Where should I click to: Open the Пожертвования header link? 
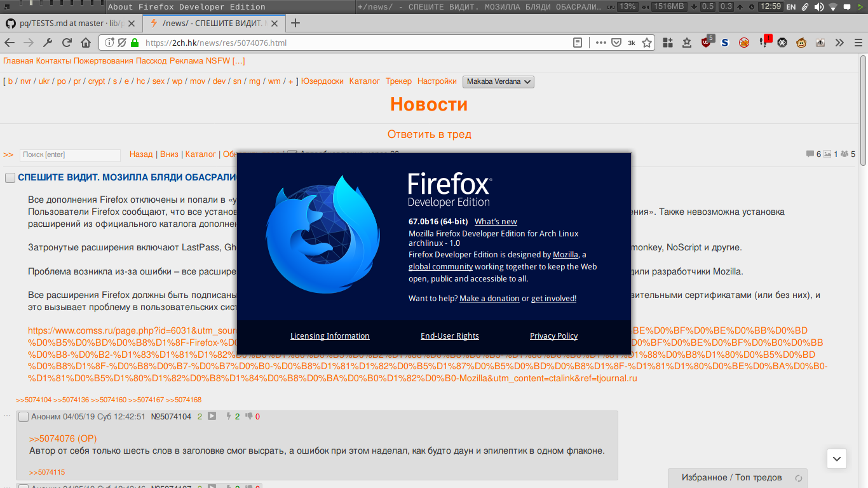tap(104, 61)
